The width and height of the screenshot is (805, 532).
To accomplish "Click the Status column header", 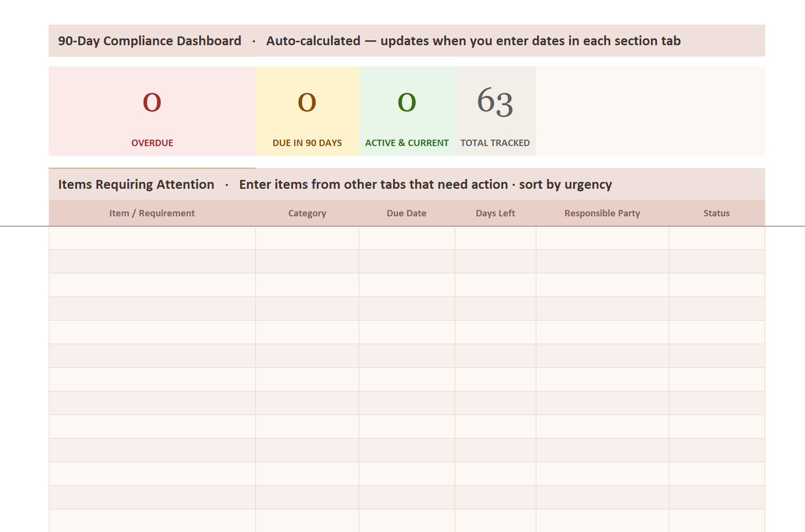I will pyautogui.click(x=716, y=213).
